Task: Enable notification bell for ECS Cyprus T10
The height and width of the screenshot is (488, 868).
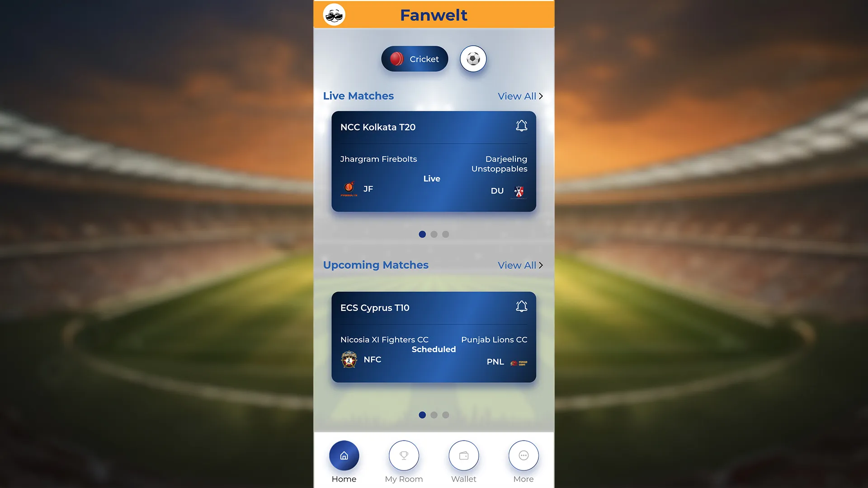Action: tap(521, 306)
